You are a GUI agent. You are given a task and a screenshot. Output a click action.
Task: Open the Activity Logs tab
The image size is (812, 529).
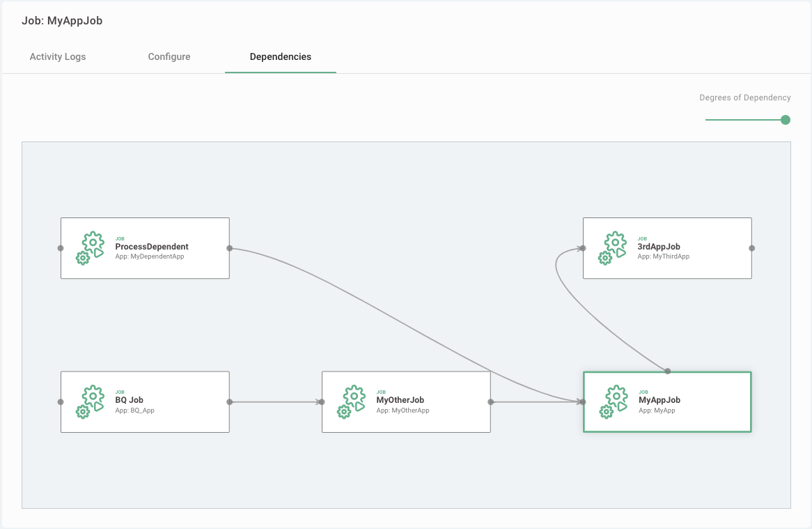(58, 56)
